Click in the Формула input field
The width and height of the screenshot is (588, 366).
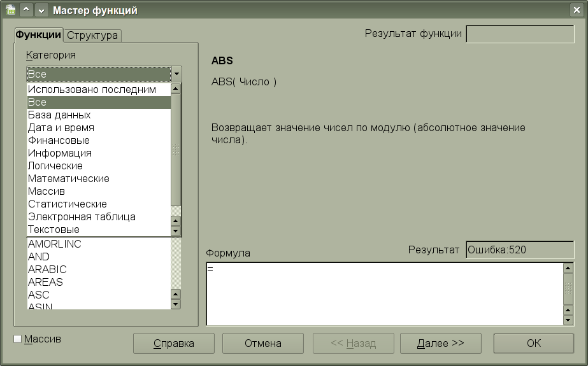click(x=382, y=293)
